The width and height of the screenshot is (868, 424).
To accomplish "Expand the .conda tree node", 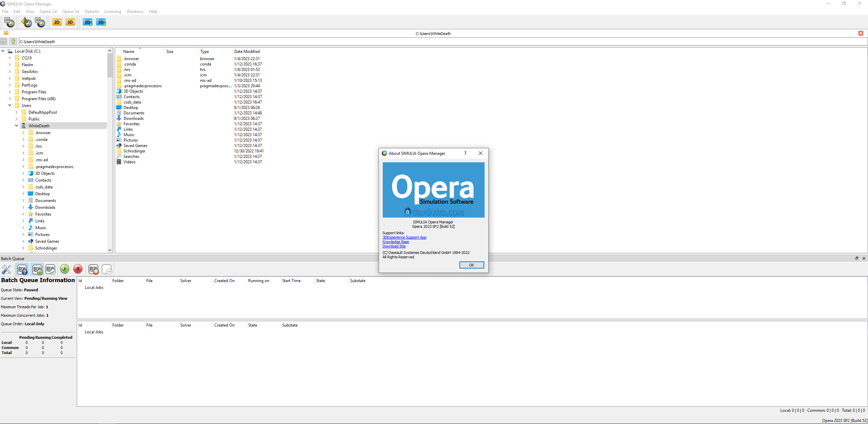I will [x=23, y=139].
